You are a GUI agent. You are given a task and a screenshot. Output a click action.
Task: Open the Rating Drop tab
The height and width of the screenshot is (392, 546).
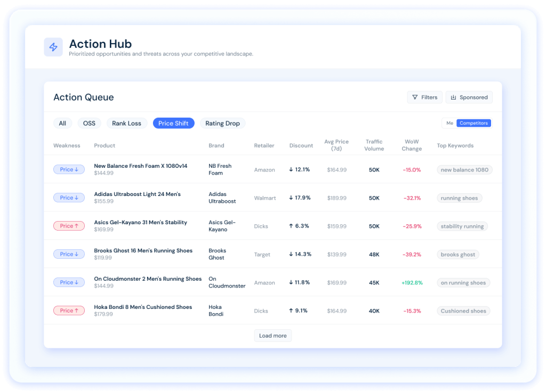tap(222, 123)
